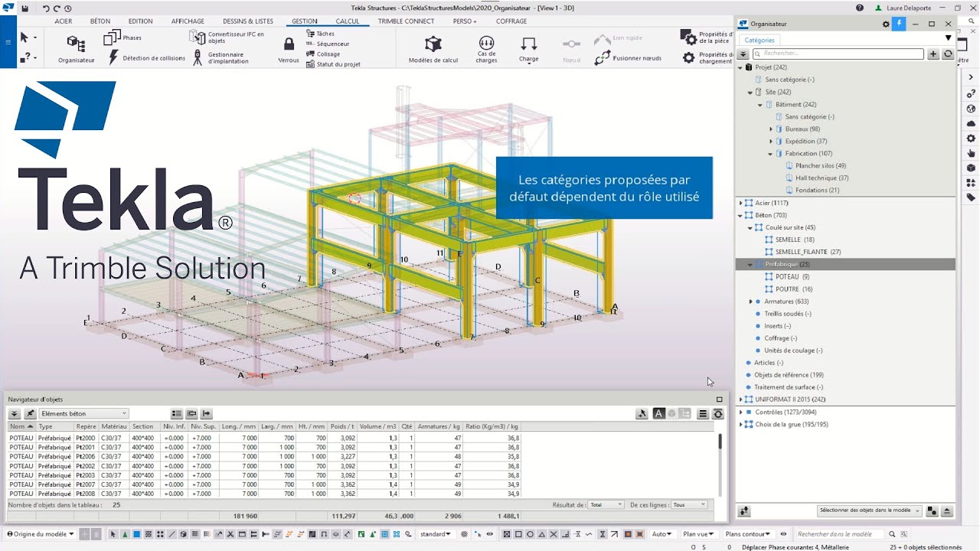This screenshot has height=551, width=980.
Task: Open the BÉTON ribbon tab
Action: 100,21
